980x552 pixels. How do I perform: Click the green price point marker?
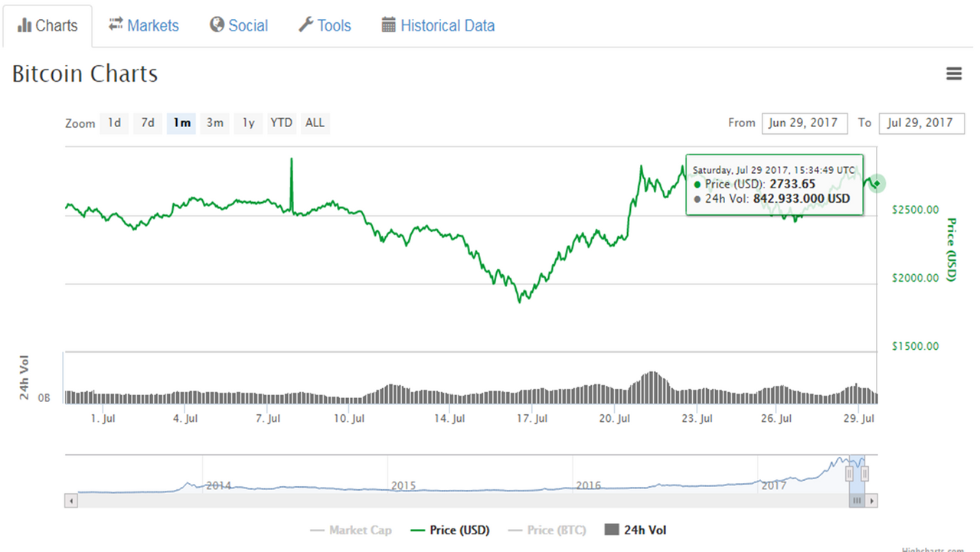(877, 183)
